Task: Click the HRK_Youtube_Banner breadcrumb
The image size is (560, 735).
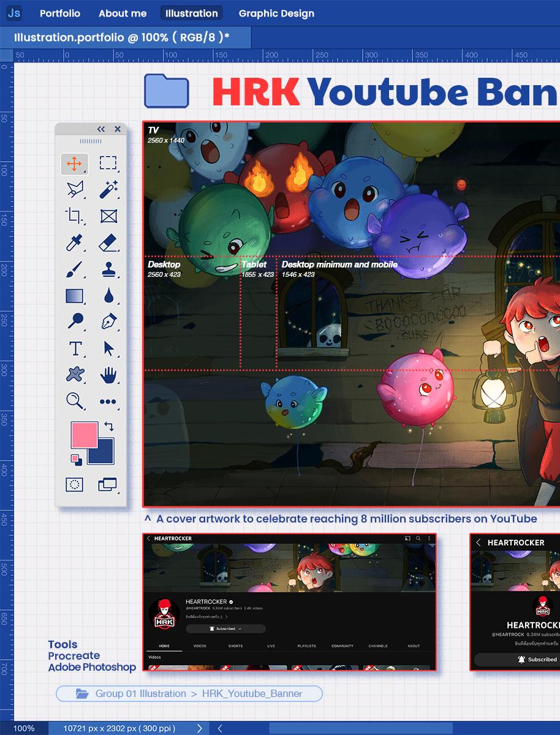Action: point(252,694)
